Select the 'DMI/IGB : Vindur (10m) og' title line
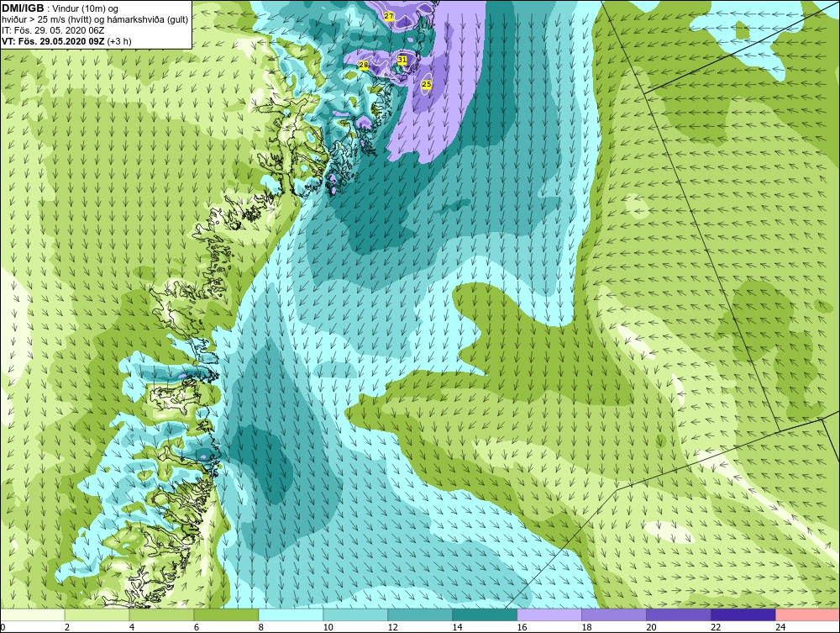The image size is (840, 633). (60, 8)
